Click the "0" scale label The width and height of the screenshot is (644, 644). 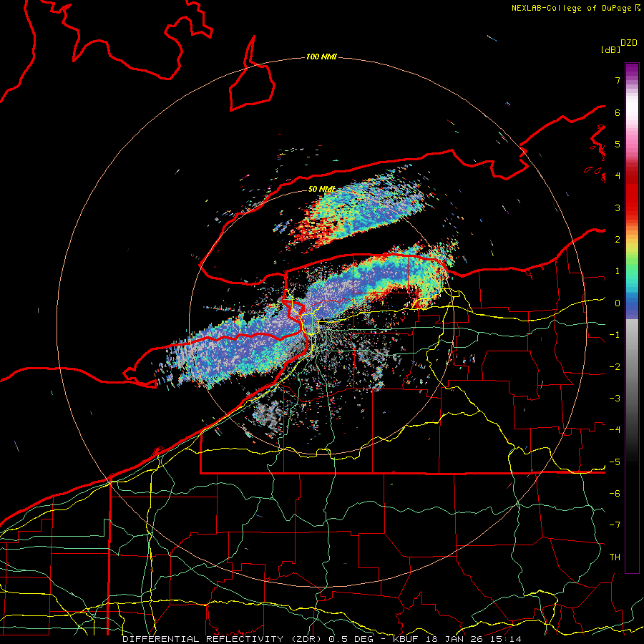click(x=618, y=303)
